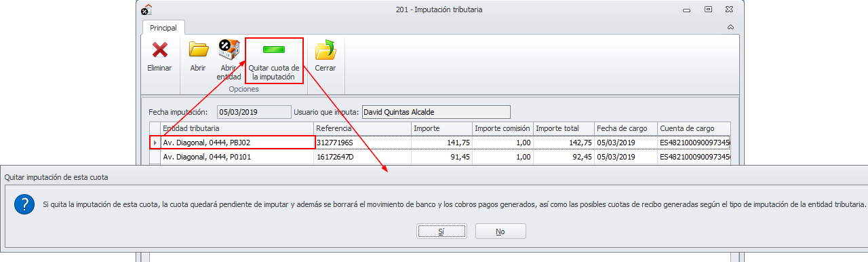Click the row indicator arrow of first row
Viewport: 868px width, 262px height.
[x=155, y=143]
